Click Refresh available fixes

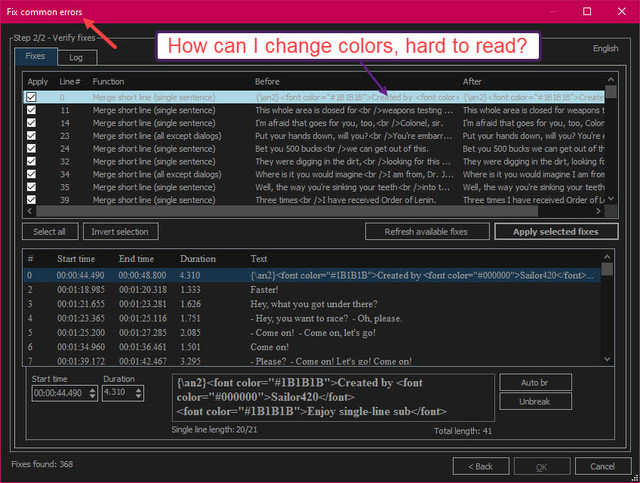(x=426, y=231)
